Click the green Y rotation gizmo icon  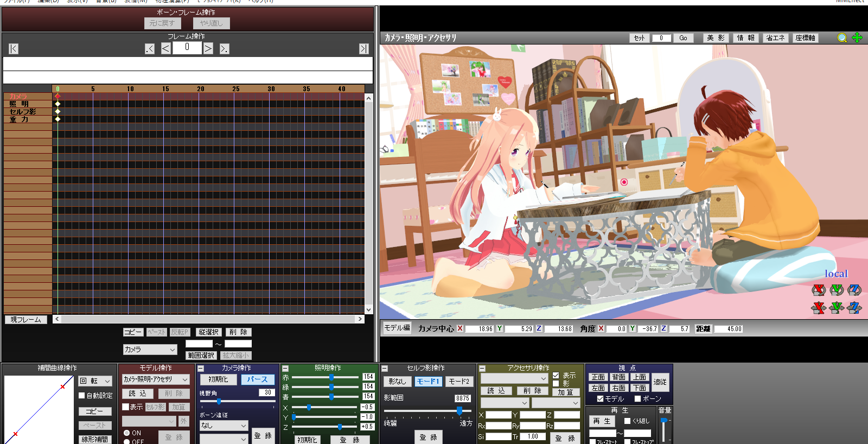837,290
